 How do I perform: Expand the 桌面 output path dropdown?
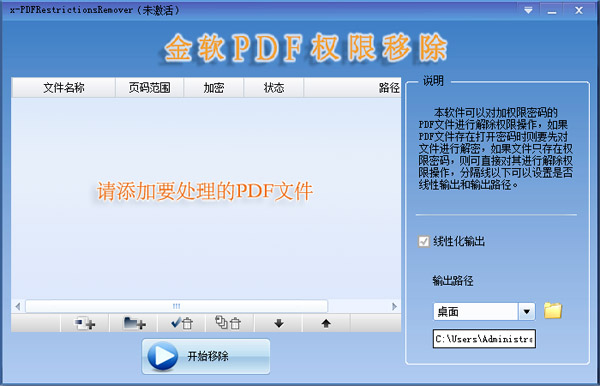527,311
